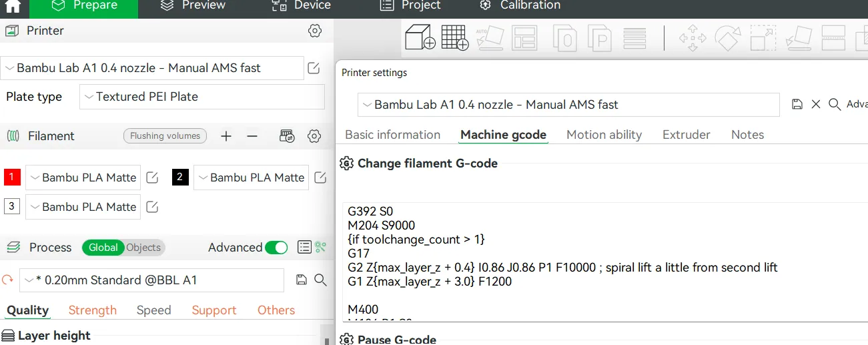Edit filament 2 Bambu PLA Matte preset
Screen dimensions: 868x345
320,178
